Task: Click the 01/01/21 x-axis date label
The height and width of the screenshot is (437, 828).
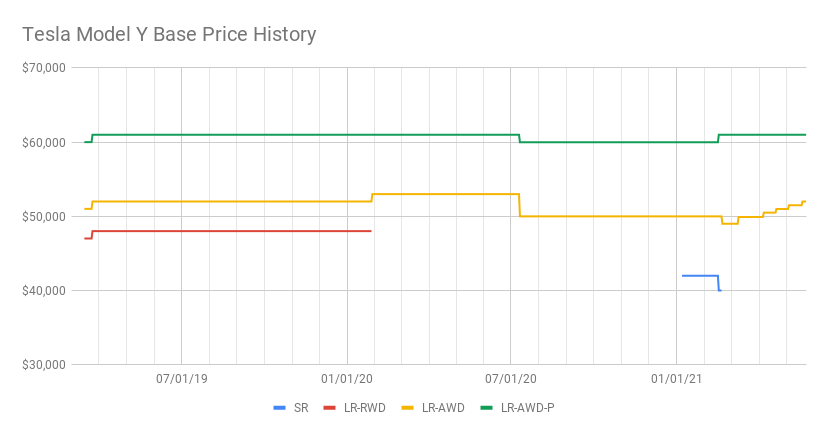Action: (676, 379)
